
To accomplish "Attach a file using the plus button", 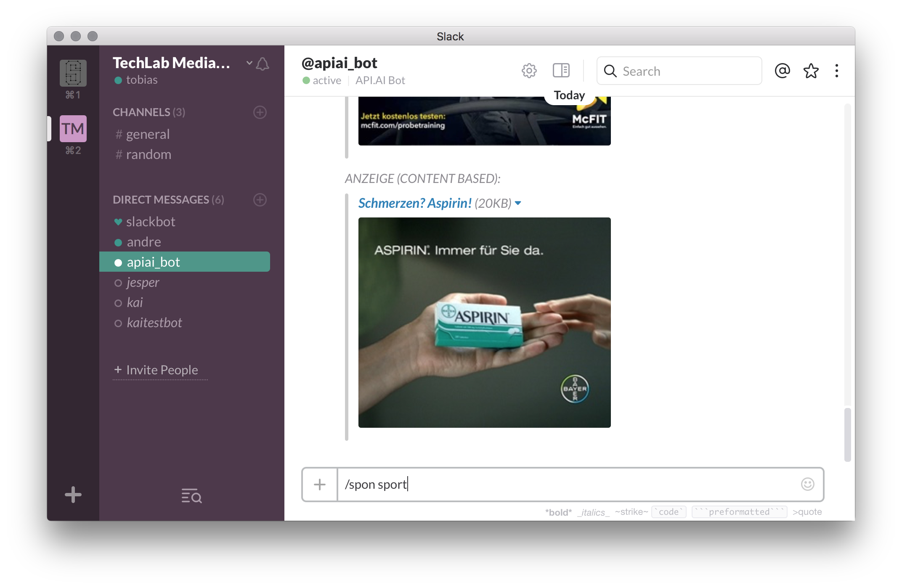I will (320, 485).
